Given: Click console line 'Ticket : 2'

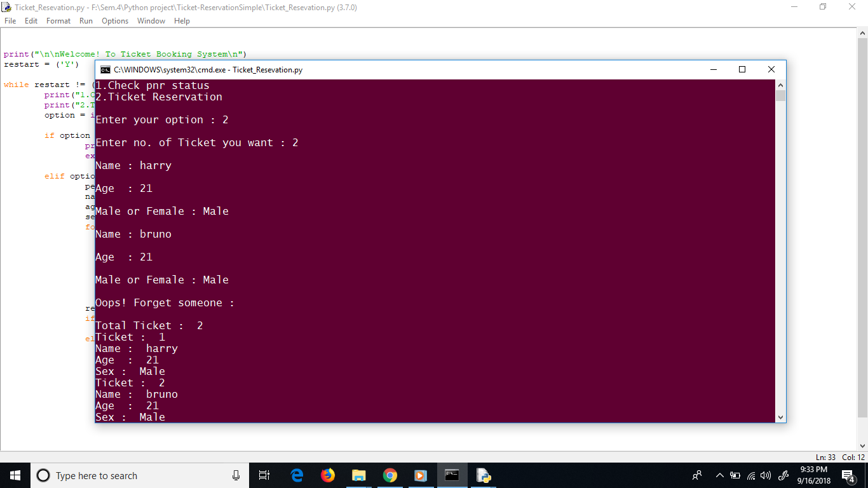Looking at the screenshot, I should tap(130, 383).
